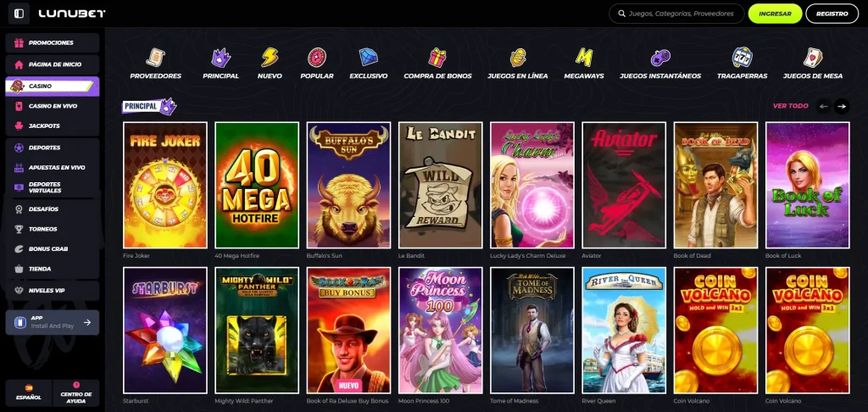
Task: Select the Juegos de Mesa cards icon
Action: (x=812, y=58)
